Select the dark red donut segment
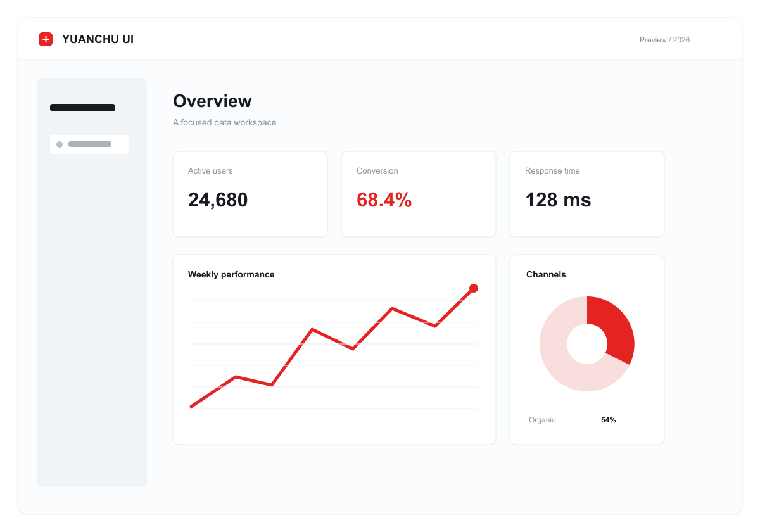760x532 pixels. pos(618,329)
